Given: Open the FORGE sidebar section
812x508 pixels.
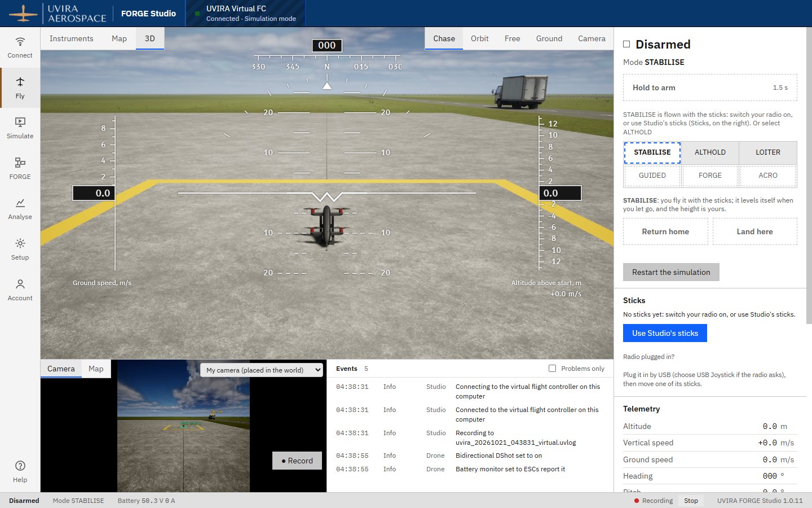Looking at the screenshot, I should click(x=20, y=169).
